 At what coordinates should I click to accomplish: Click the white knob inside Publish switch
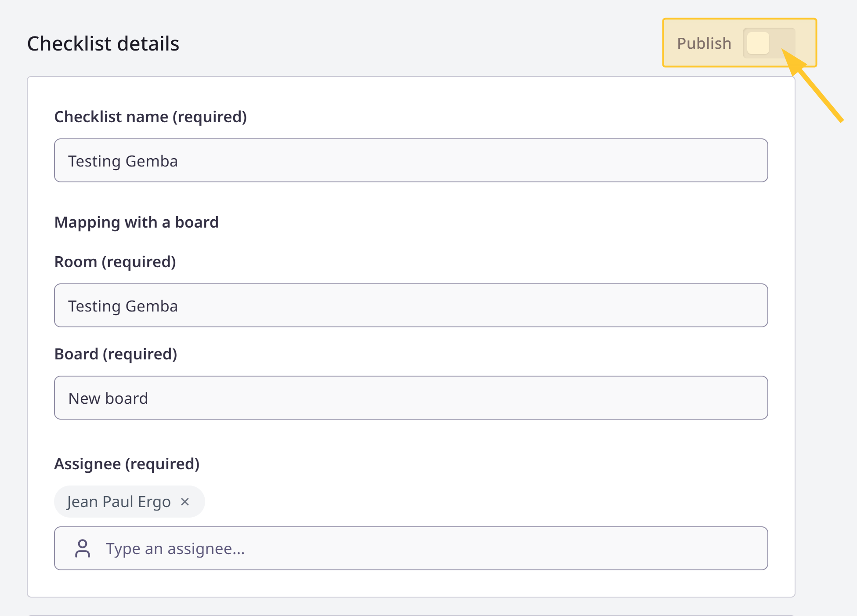click(758, 43)
